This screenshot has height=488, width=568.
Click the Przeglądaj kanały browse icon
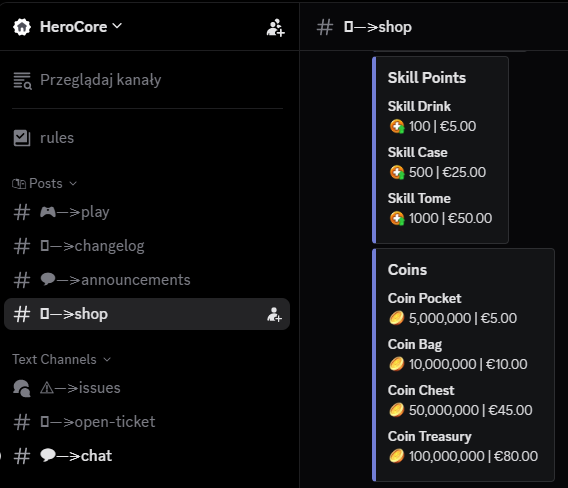pos(22,80)
